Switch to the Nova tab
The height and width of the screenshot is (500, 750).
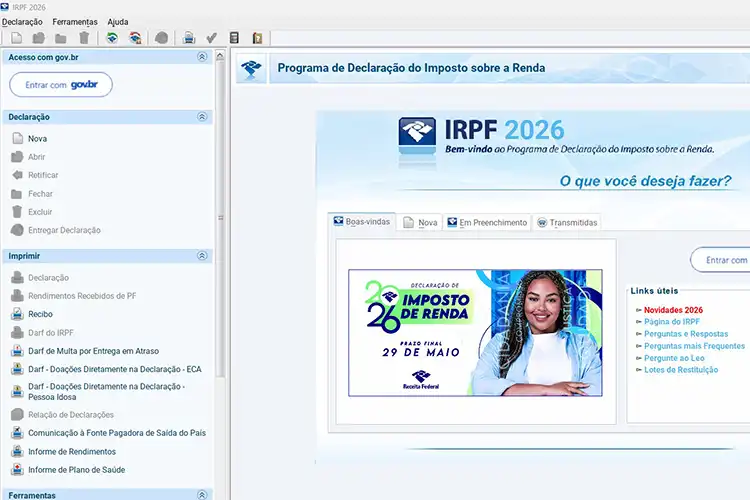click(420, 223)
